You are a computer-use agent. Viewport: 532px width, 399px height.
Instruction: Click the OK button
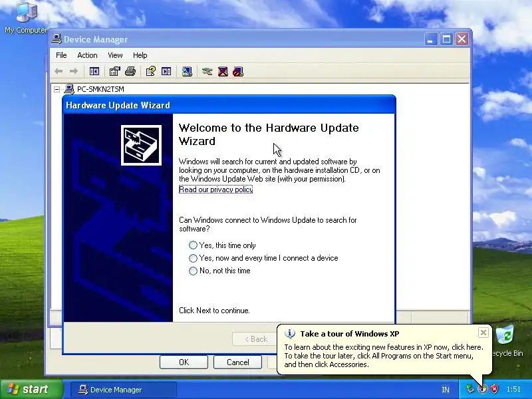click(184, 362)
